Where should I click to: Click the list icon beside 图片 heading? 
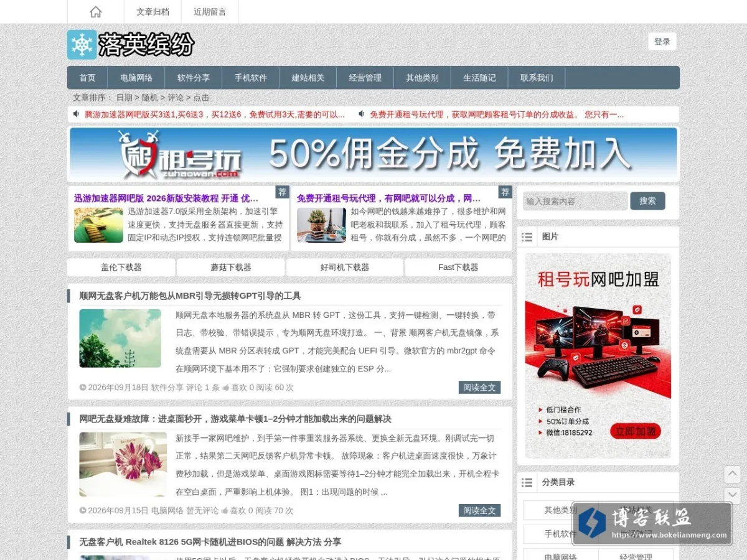(x=527, y=237)
